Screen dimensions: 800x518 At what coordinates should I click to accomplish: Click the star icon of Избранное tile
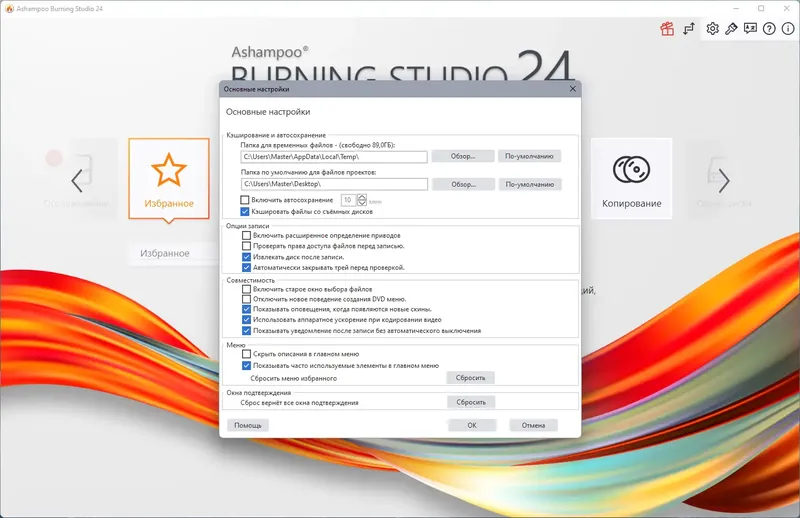169,170
